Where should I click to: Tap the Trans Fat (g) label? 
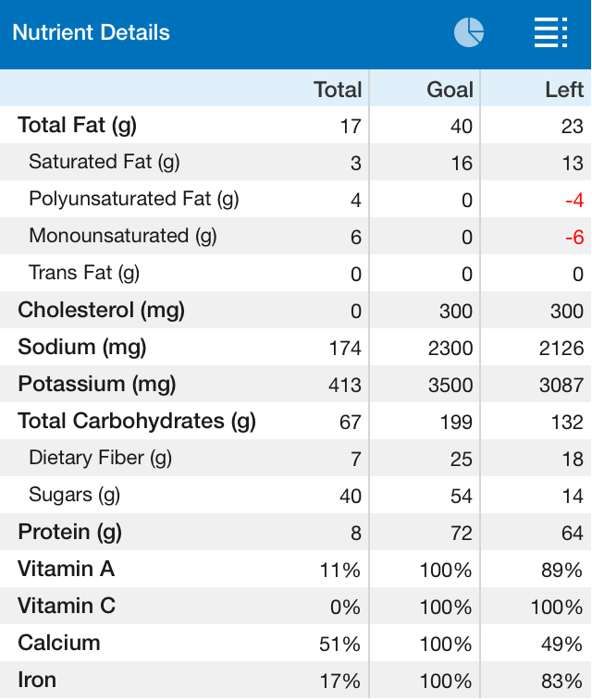(x=84, y=273)
